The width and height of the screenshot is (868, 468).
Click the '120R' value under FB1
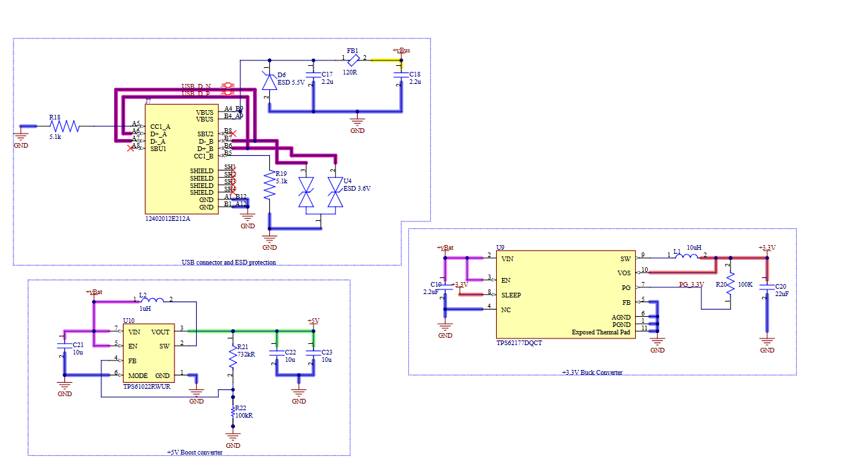point(350,71)
